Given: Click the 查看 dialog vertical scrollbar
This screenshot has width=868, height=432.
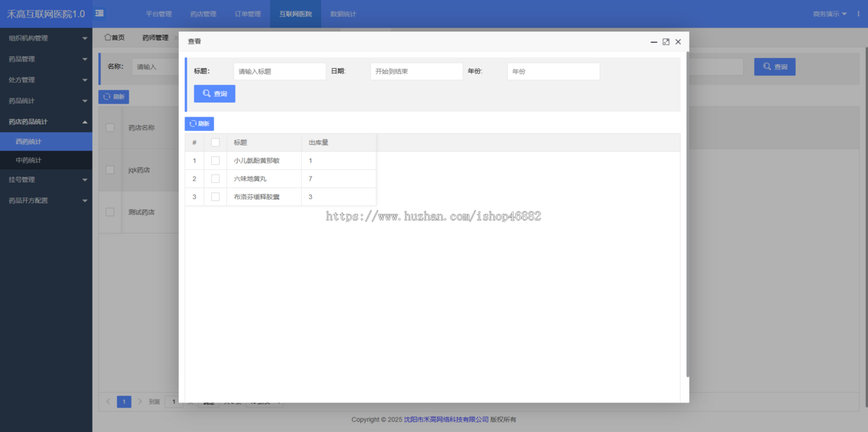Looking at the screenshot, I should [x=687, y=213].
